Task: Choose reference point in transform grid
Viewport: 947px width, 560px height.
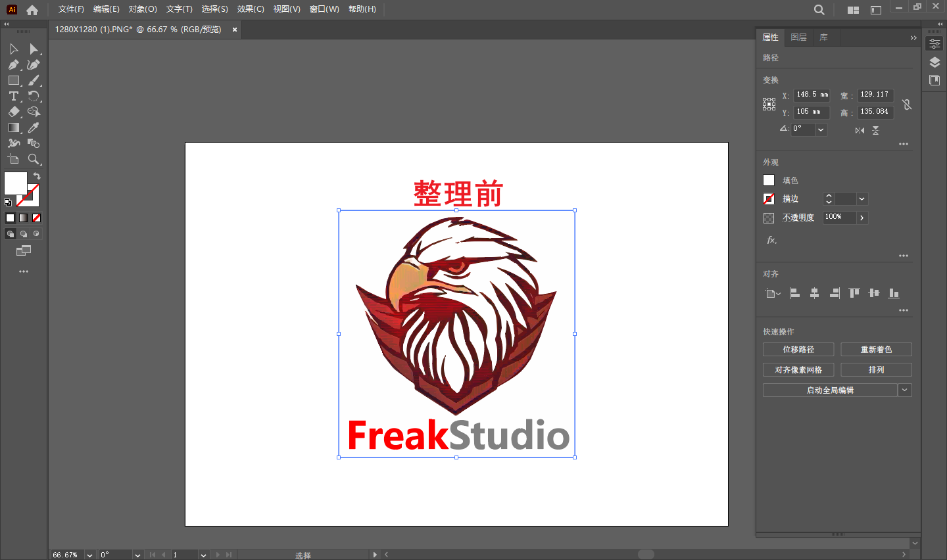Action: pos(769,105)
